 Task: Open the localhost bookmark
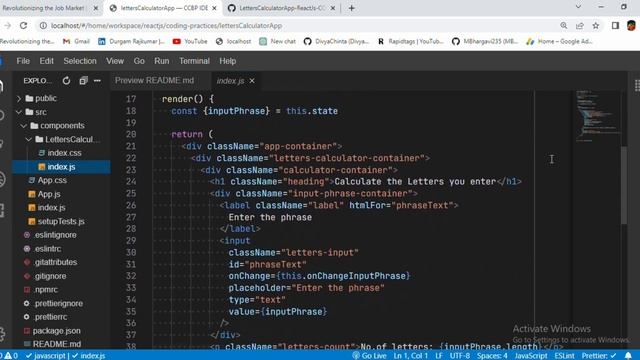click(x=234, y=41)
